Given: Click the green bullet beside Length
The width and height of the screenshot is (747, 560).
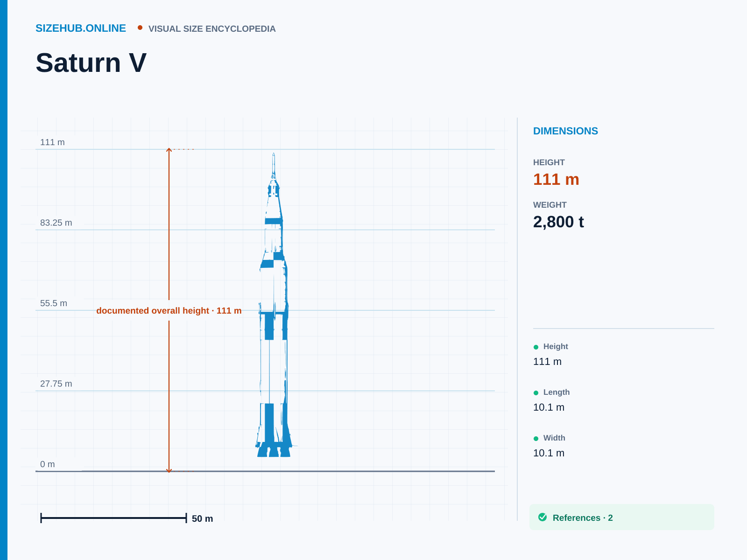Looking at the screenshot, I should tap(536, 393).
